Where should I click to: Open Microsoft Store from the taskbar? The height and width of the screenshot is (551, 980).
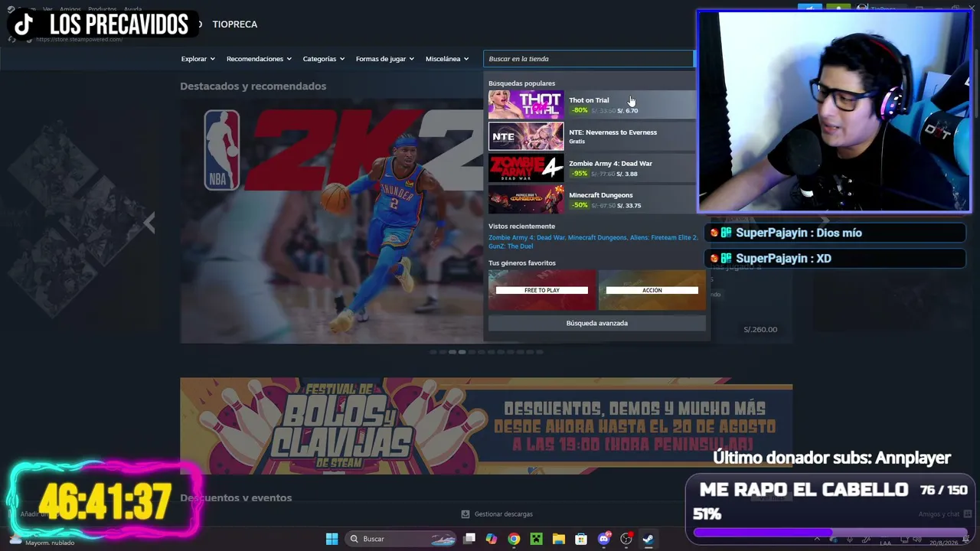click(x=581, y=539)
